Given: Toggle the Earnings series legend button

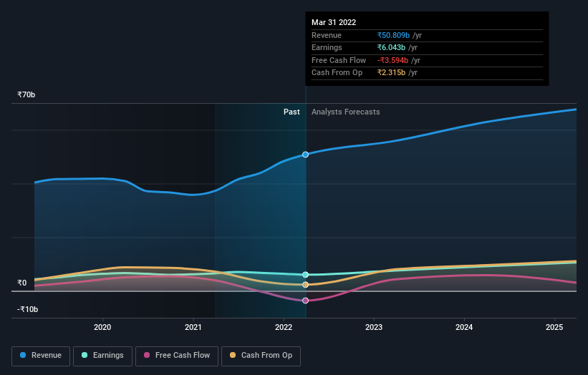Looking at the screenshot, I should coord(102,356).
